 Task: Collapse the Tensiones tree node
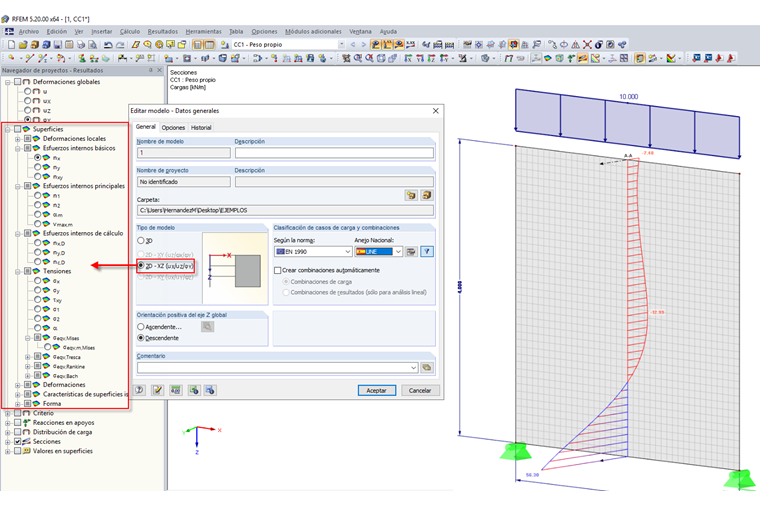17,271
